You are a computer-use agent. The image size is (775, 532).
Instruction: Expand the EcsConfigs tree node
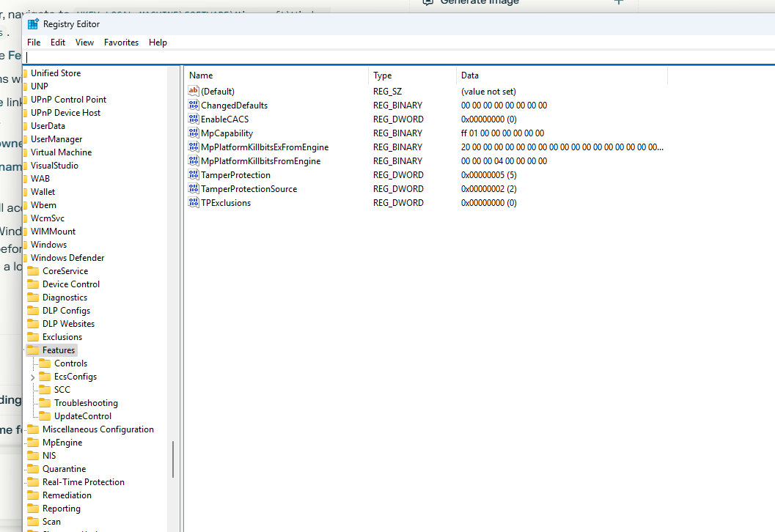tap(32, 377)
